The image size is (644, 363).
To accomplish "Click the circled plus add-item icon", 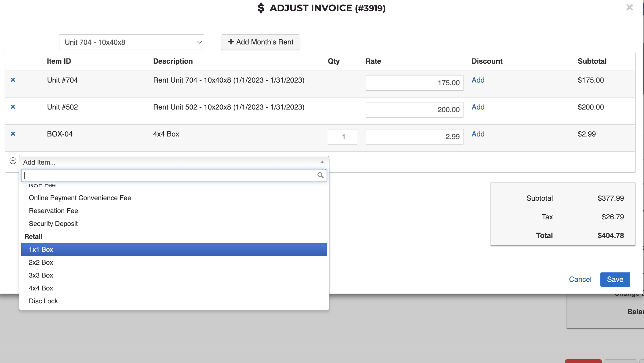I will (13, 161).
